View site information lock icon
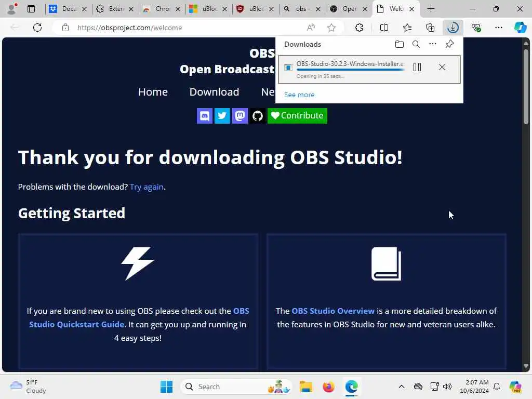The width and height of the screenshot is (532, 399). 65,28
